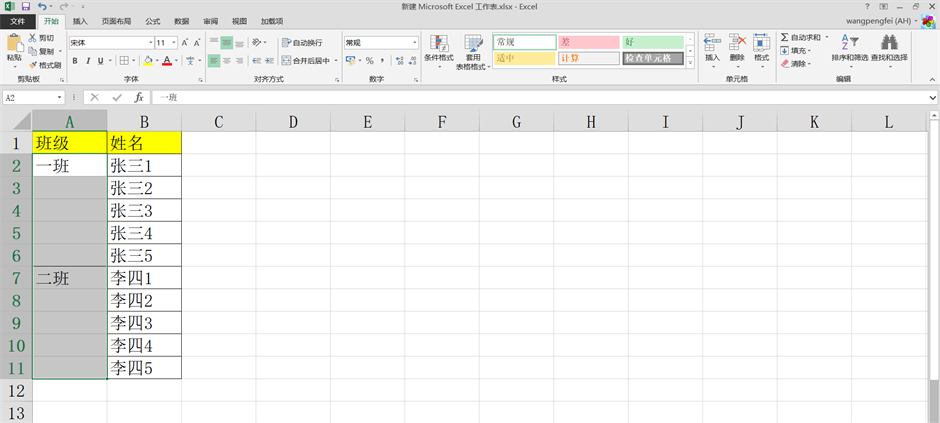
Task: Select the Format Painter (格式刷) tool
Action: click(x=45, y=65)
